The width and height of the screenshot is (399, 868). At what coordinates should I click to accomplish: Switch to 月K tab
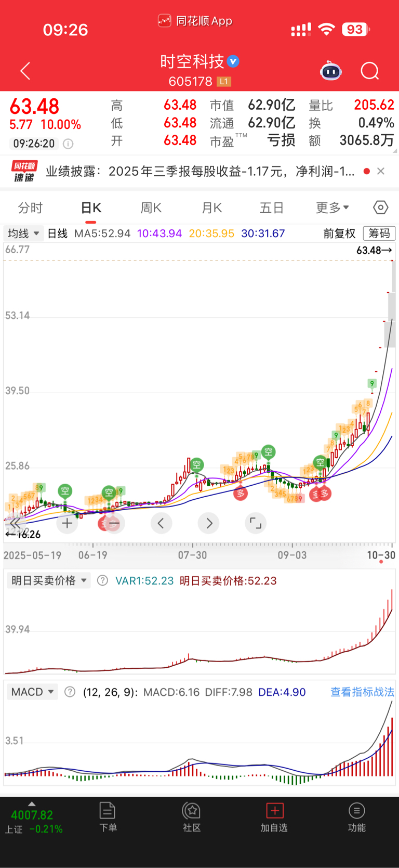click(x=212, y=208)
